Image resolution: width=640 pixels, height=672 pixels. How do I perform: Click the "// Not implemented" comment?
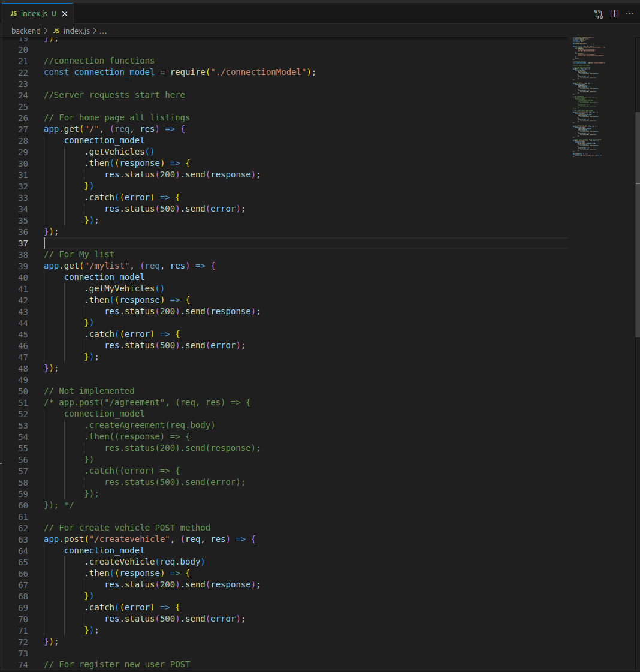click(89, 391)
